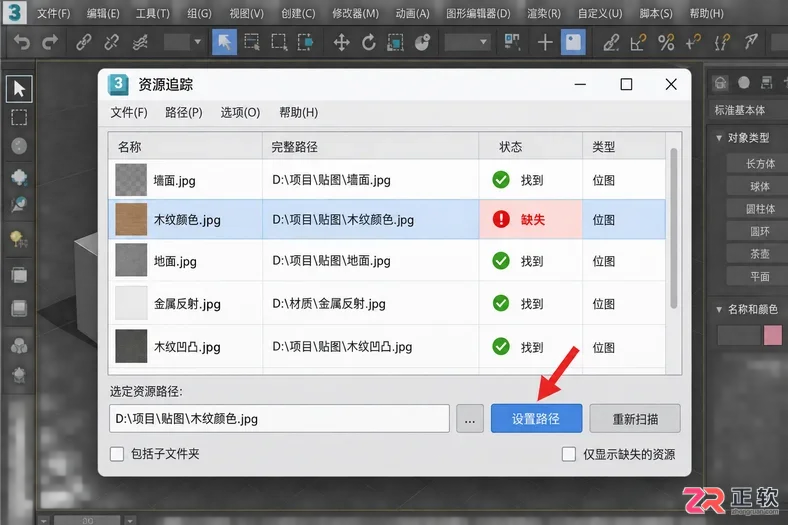
Task: Open Select by Name icon
Action: point(252,42)
